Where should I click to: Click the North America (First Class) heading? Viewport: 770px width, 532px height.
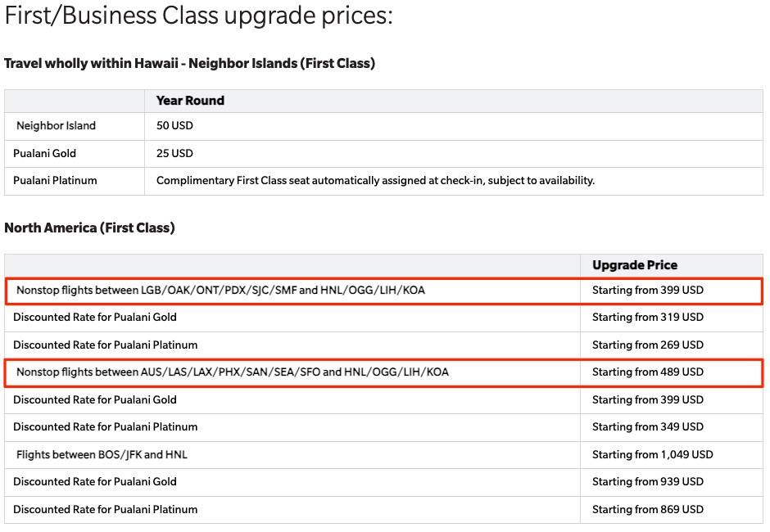90,228
